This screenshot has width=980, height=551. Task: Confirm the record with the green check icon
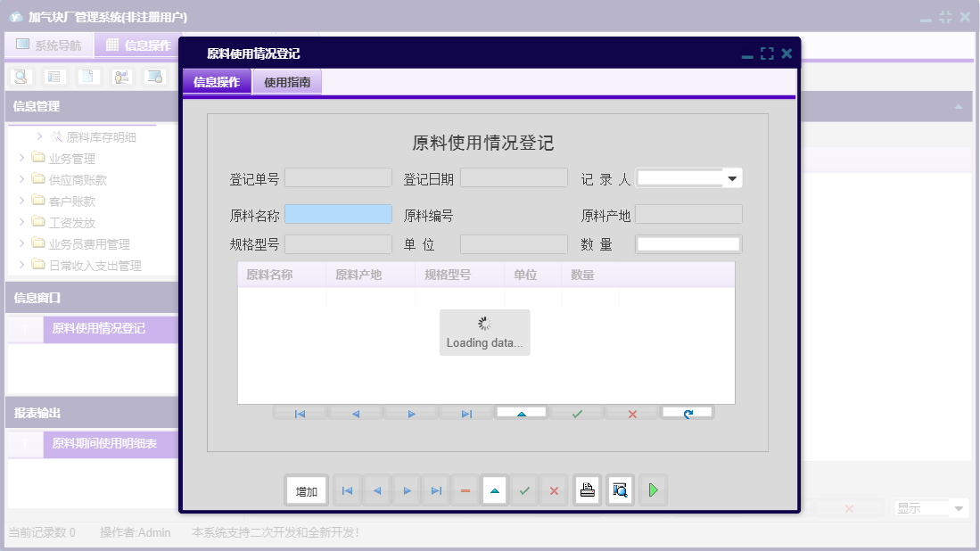point(524,489)
